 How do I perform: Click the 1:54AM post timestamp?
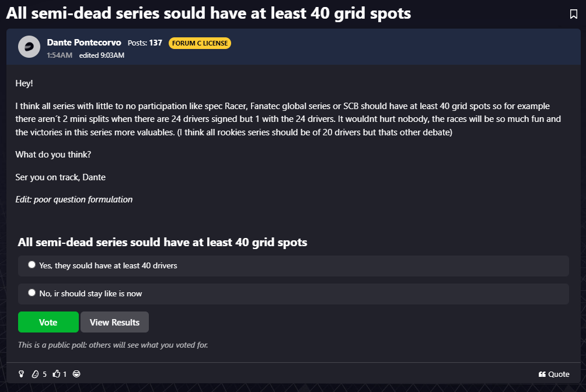[x=60, y=55]
